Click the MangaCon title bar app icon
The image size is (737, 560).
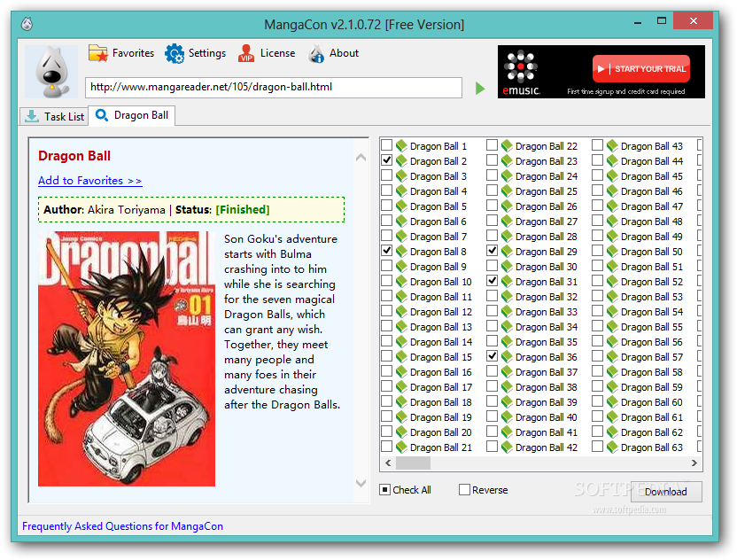tap(27, 24)
